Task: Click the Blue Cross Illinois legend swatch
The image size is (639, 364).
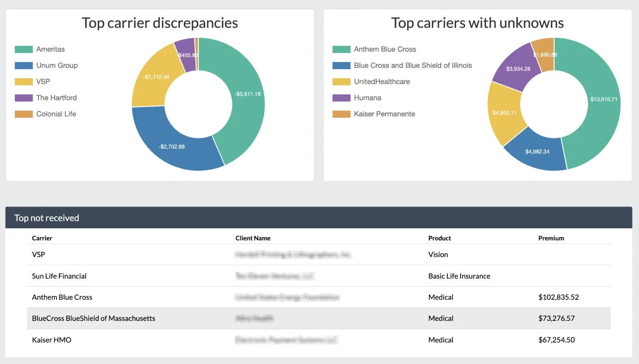Action: click(341, 65)
